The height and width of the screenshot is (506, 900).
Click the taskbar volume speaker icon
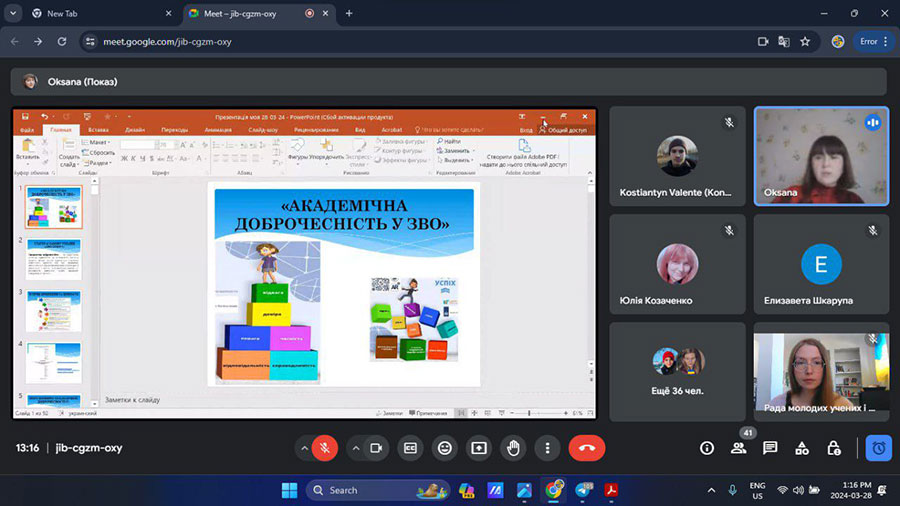pyautogui.click(x=798, y=491)
